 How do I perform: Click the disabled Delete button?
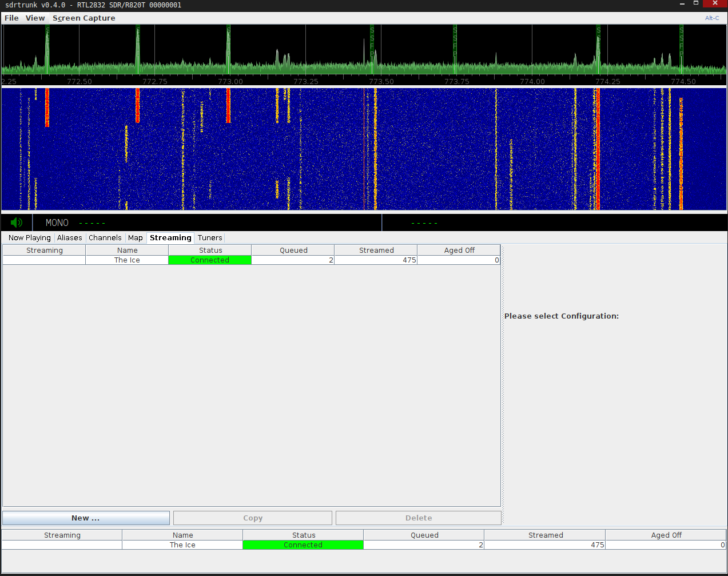[419, 518]
